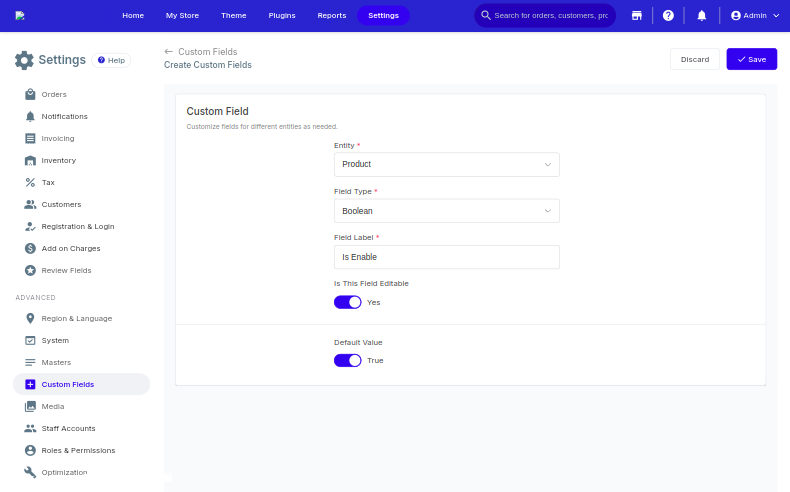Click the search orders, customers input field
This screenshot has height=492, width=790.
click(x=551, y=16)
